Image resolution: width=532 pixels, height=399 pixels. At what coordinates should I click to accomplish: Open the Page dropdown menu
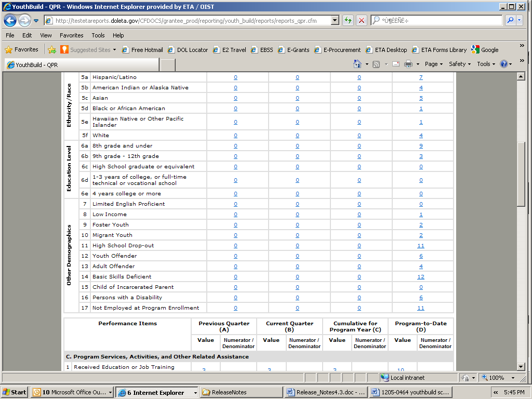click(x=433, y=64)
